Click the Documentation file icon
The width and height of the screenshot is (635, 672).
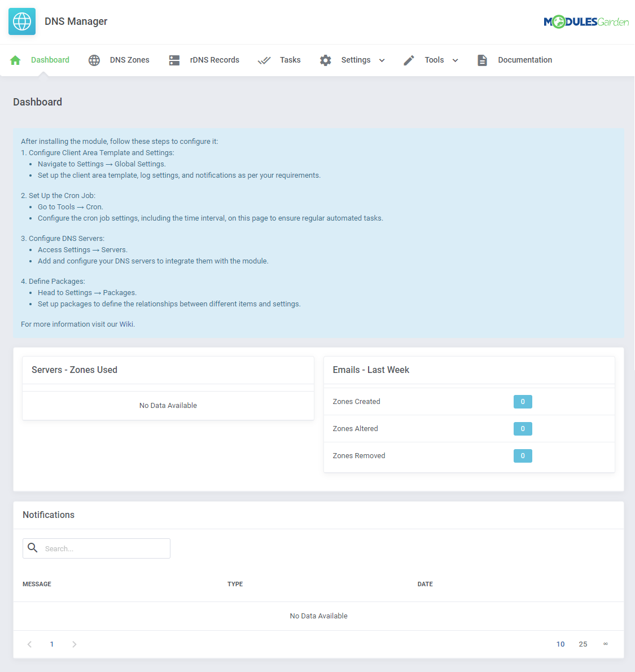click(483, 60)
